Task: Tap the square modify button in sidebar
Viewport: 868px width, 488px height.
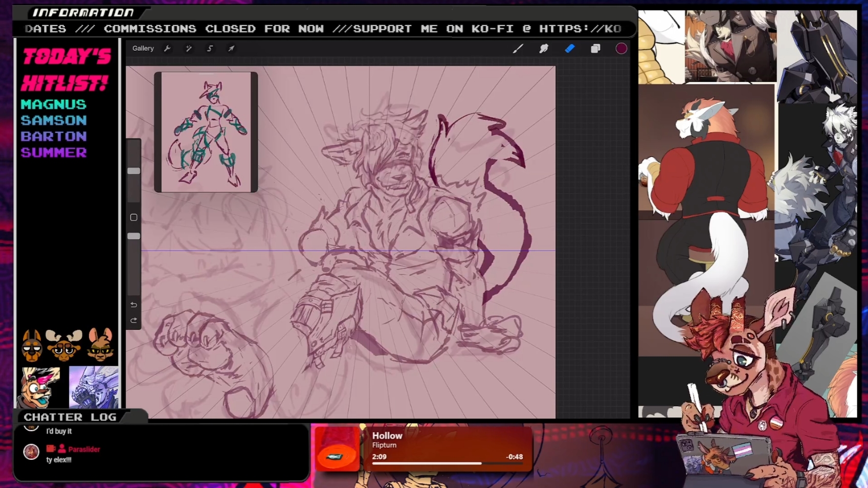Action: click(x=133, y=217)
